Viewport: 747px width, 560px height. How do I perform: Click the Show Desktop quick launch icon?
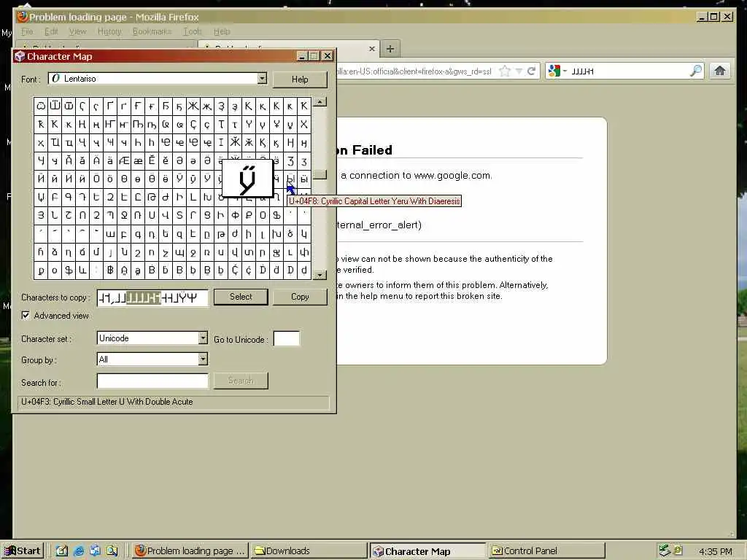tap(62, 551)
